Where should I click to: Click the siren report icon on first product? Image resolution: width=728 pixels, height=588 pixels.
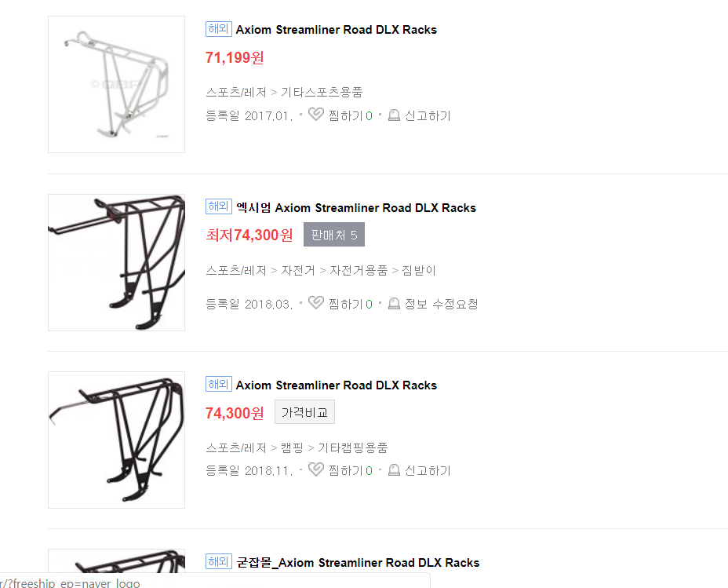(x=394, y=115)
